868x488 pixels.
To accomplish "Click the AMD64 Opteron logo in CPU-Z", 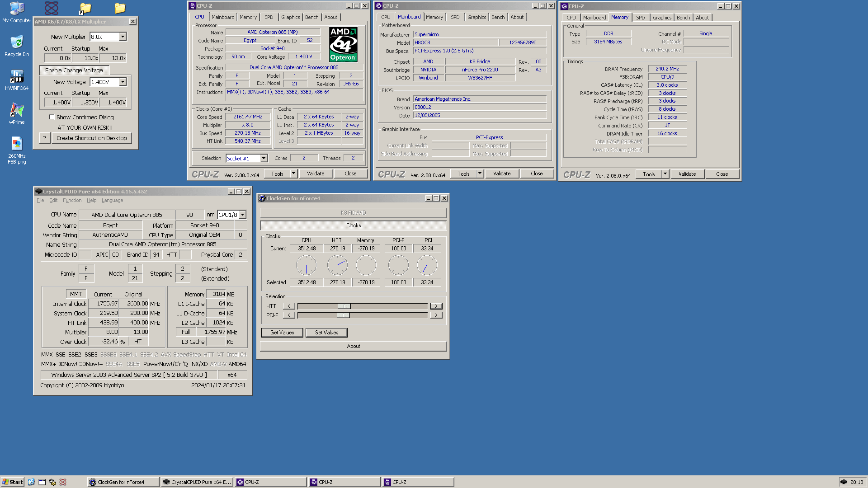I will (x=343, y=44).
